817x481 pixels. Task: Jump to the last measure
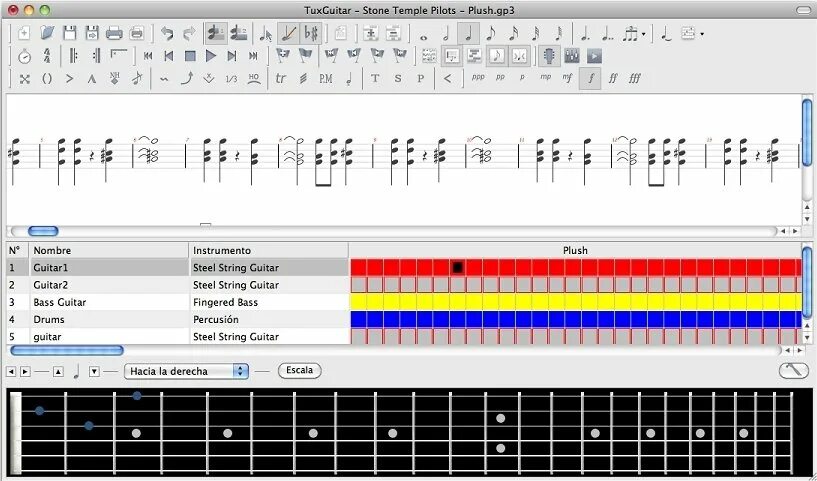253,56
